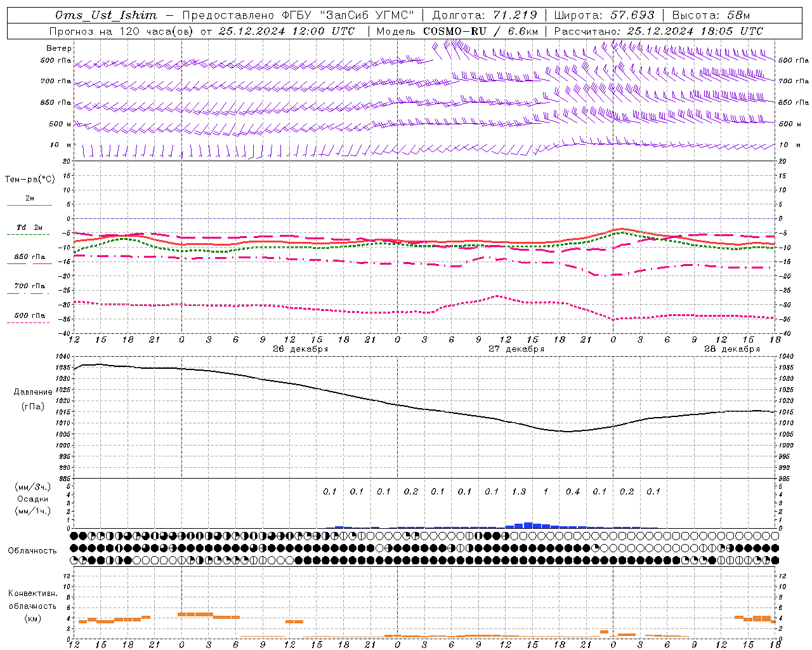This screenshot has height=650, width=812.
Task: Click the 700 гПа temperature legend label
Action: pos(30,286)
